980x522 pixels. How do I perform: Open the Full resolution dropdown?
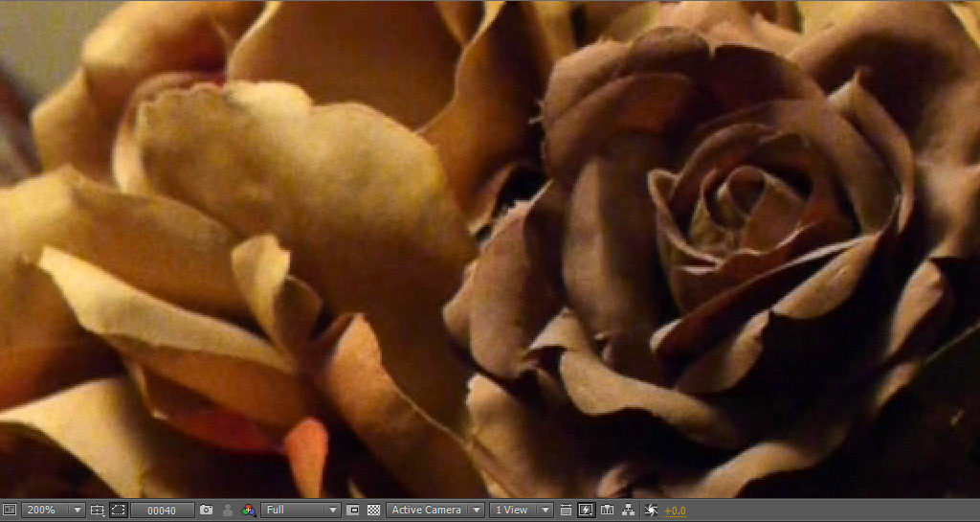point(301,511)
